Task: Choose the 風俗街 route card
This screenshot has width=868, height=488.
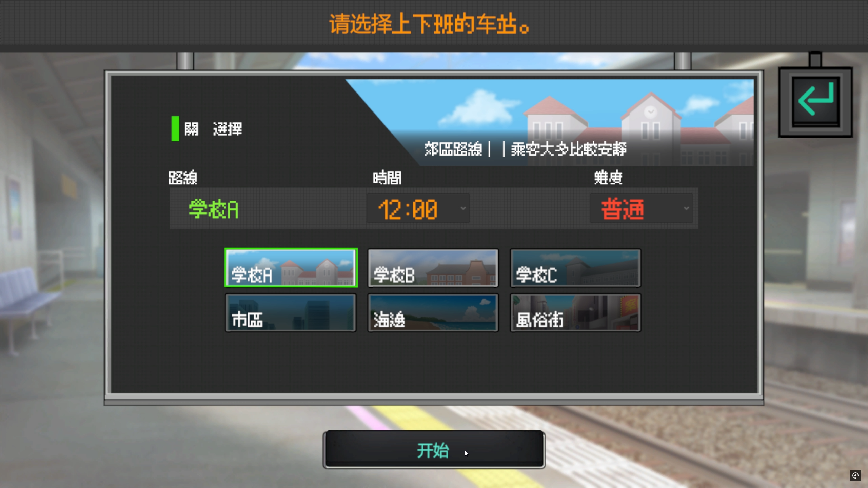Action: tap(575, 313)
